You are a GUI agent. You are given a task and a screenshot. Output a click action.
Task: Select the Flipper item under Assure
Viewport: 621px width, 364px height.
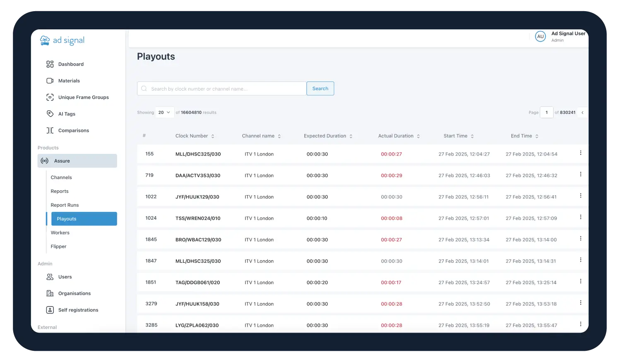58,247
